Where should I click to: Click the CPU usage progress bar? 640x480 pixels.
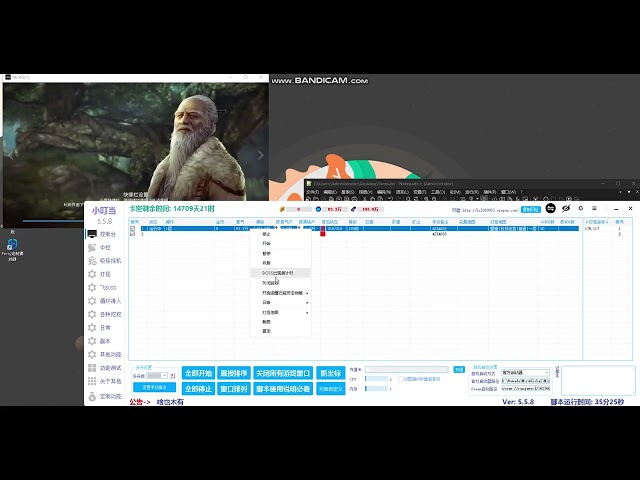click(376, 379)
